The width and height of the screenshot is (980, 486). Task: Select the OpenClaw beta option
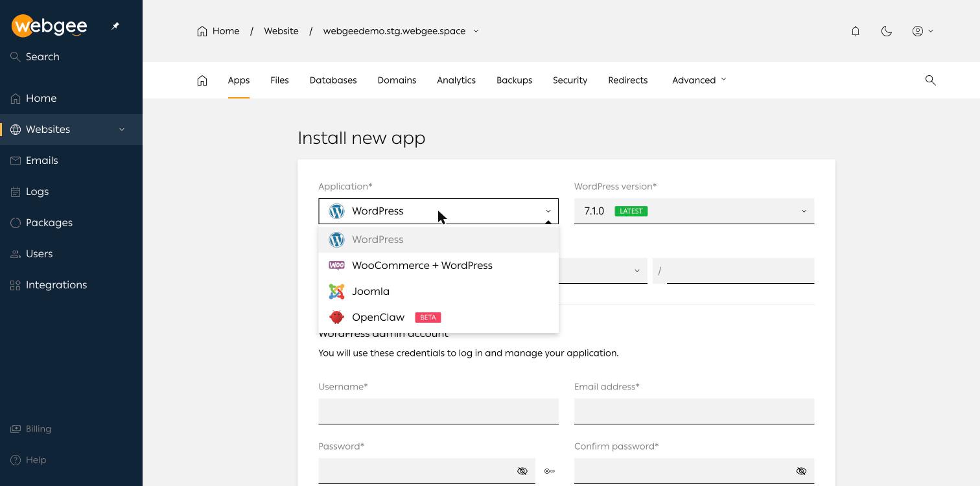438,318
